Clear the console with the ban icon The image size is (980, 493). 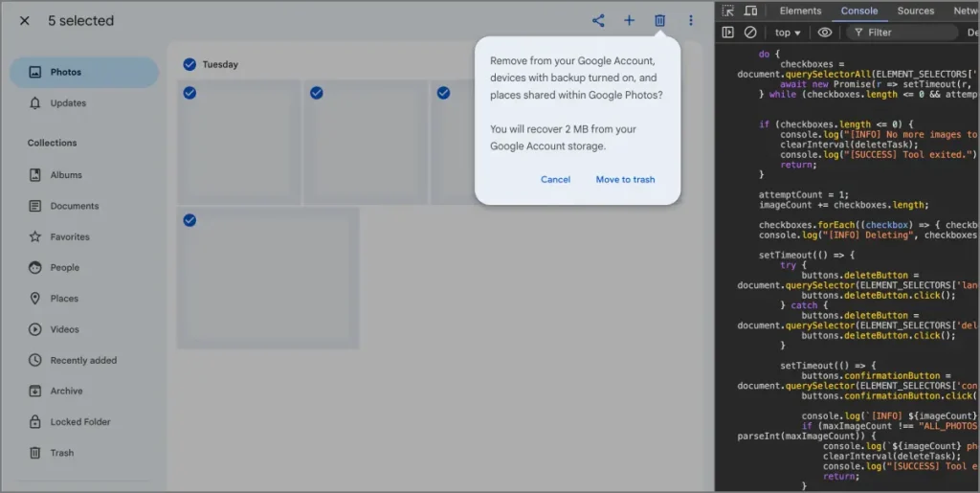(x=750, y=33)
